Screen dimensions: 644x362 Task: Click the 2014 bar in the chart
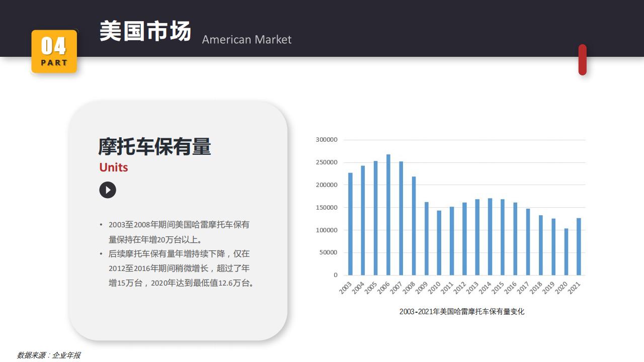pos(490,237)
